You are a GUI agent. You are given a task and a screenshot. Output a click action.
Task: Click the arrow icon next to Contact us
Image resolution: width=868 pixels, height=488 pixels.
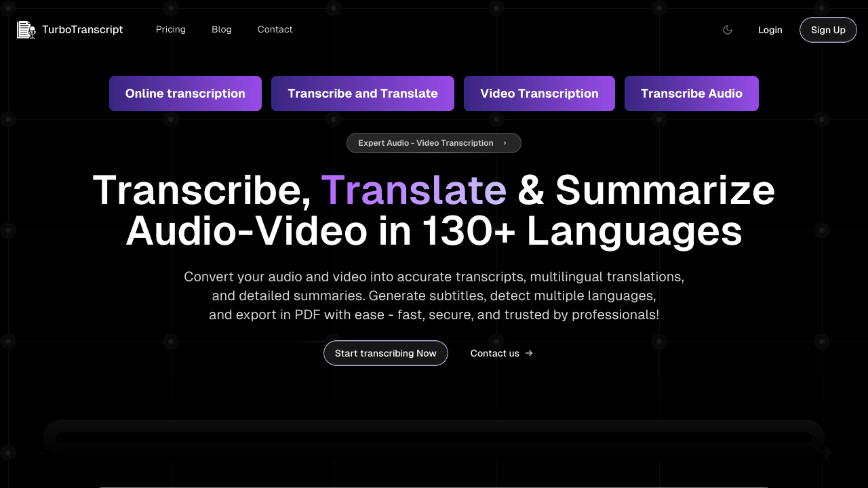(x=529, y=353)
